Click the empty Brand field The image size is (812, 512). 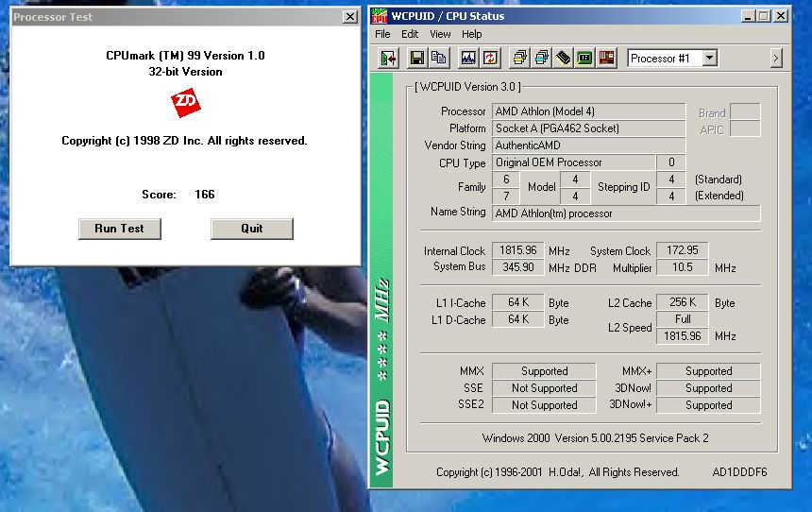[x=745, y=111]
